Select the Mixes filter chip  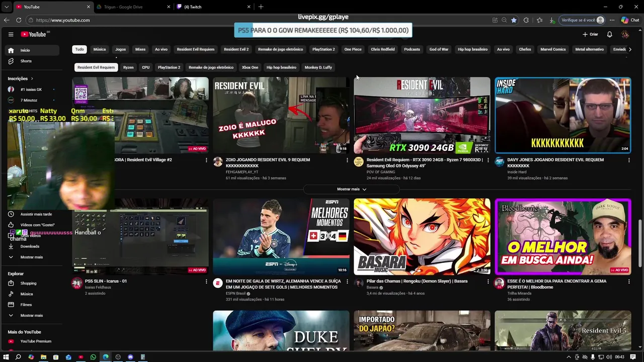pos(140,49)
